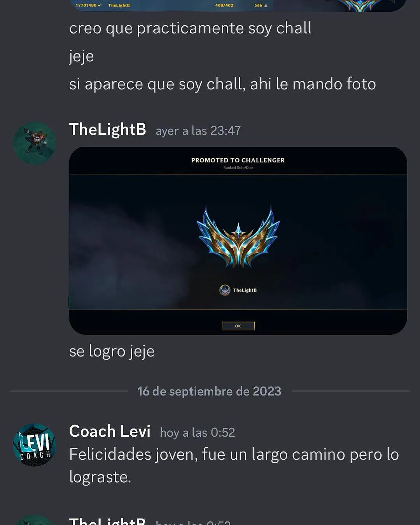The height and width of the screenshot is (525, 420).
Task: Select the 'Felicidades joven' message from Coach Levi
Action: tap(234, 465)
